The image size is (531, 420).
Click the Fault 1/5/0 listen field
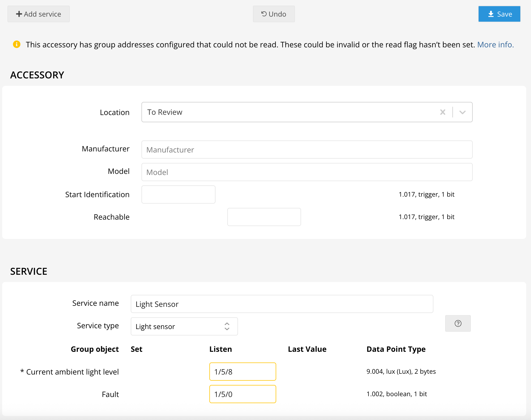243,394
